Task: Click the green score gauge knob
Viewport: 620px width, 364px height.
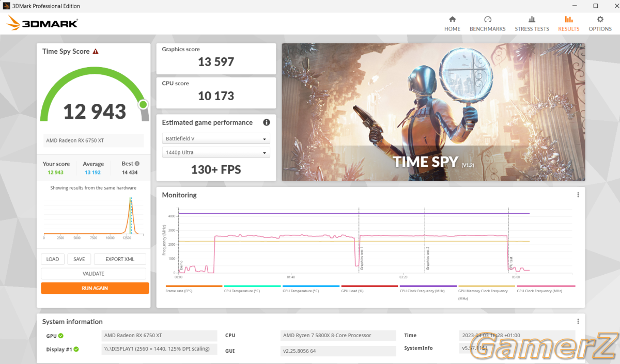Action: pyautogui.click(x=143, y=104)
